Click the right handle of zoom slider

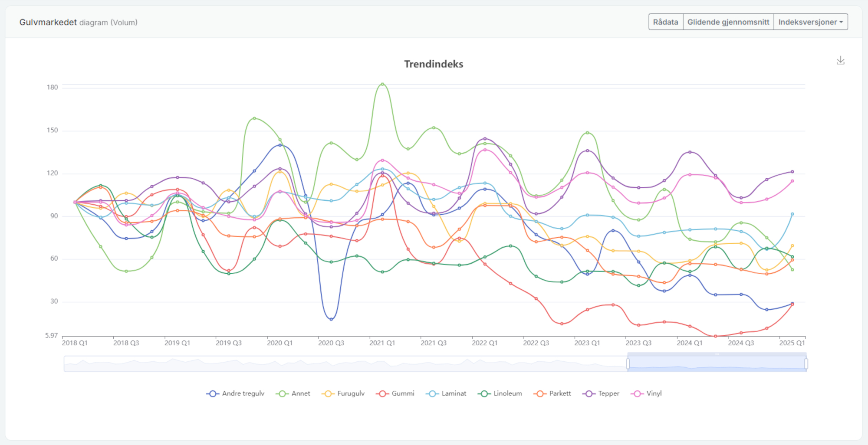tap(806, 364)
